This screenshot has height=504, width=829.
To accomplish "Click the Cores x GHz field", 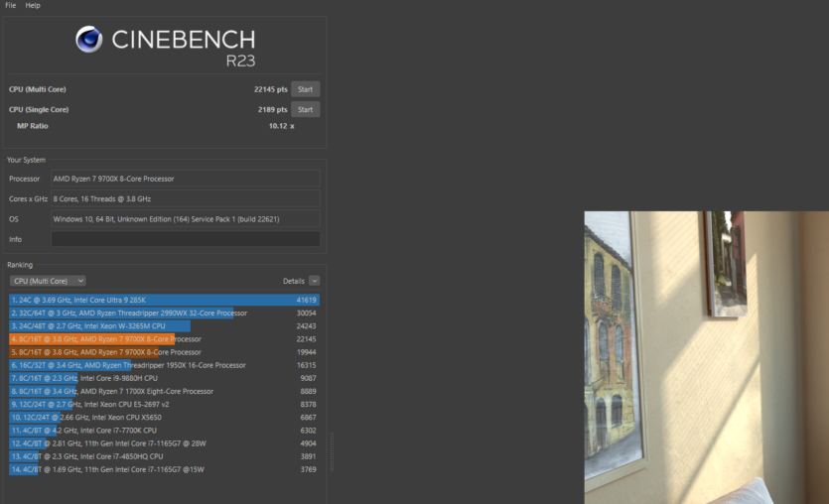I will 185,198.
